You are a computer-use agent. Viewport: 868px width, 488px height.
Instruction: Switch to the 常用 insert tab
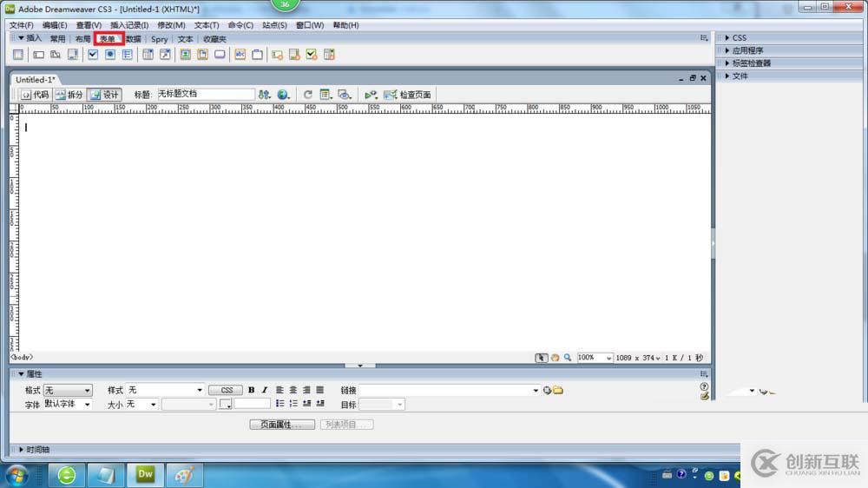pyautogui.click(x=57, y=39)
